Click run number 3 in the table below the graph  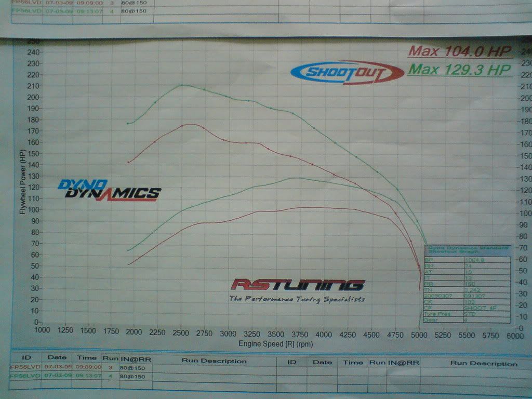(111, 367)
